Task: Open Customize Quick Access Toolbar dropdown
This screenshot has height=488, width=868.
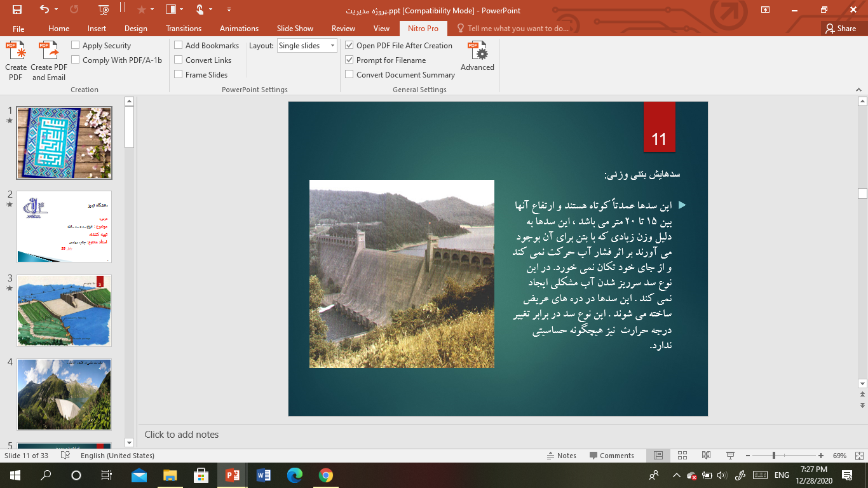Action: click(229, 10)
